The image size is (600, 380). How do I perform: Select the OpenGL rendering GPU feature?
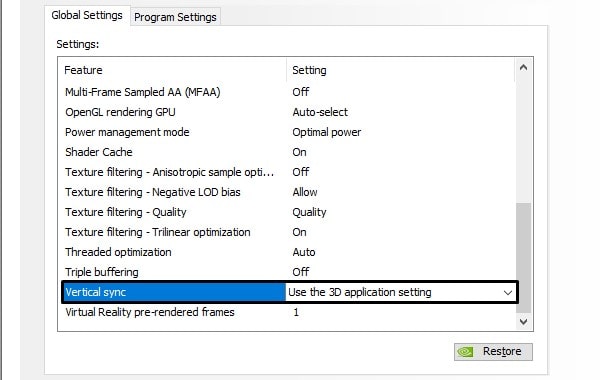pyautogui.click(x=120, y=112)
